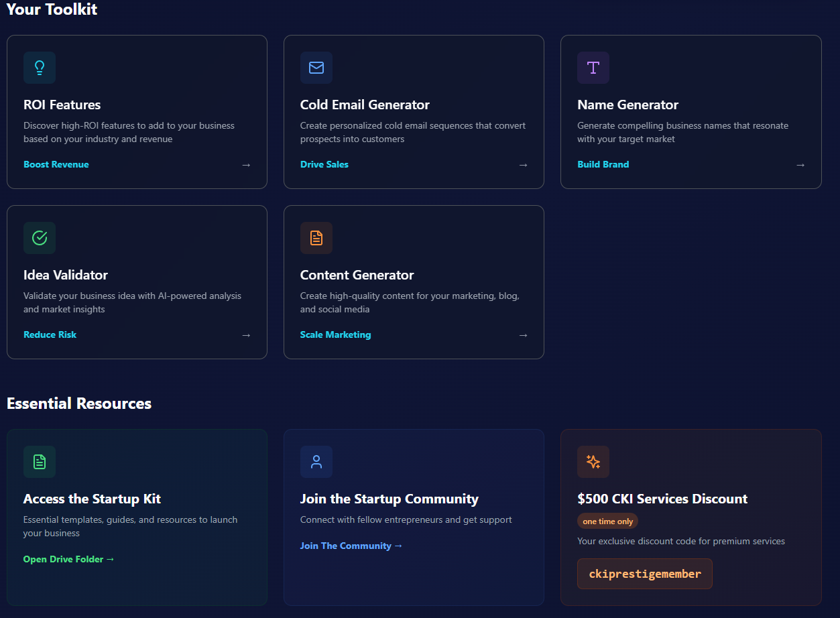Viewport: 840px width, 618px height.
Task: Open the Scale Marketing link
Action: [335, 334]
